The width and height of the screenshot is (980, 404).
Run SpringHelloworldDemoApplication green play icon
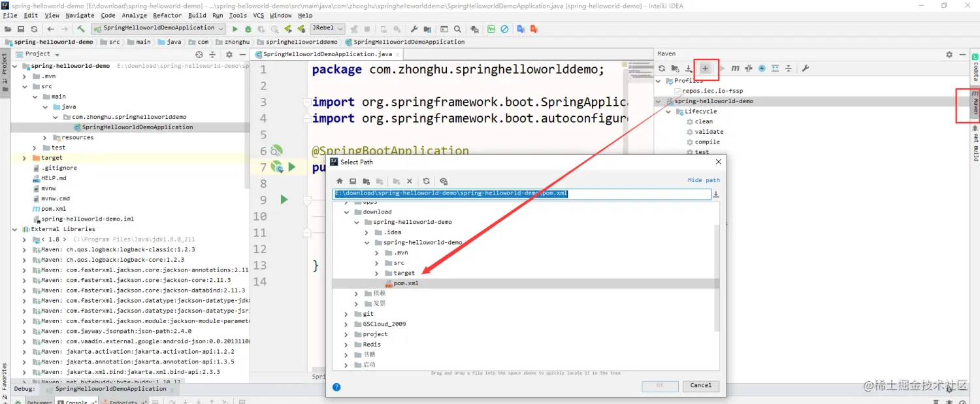click(236, 29)
